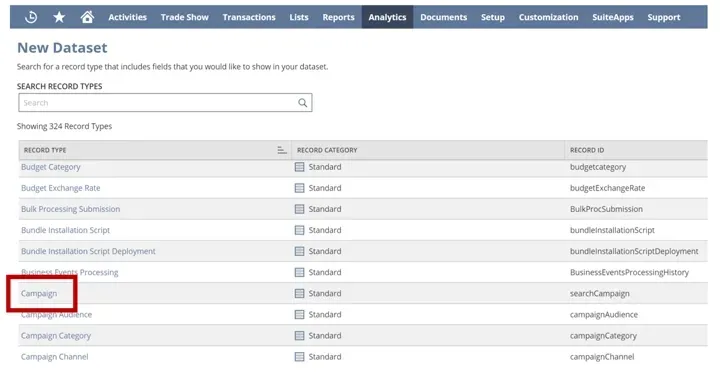The height and width of the screenshot is (375, 720).
Task: Open the Setup menu
Action: pos(493,17)
